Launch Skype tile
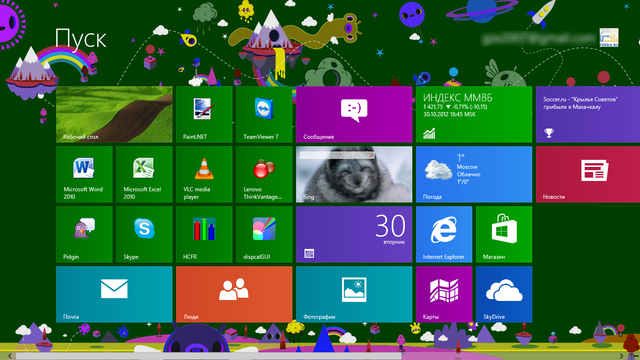The width and height of the screenshot is (640, 360). point(144,234)
